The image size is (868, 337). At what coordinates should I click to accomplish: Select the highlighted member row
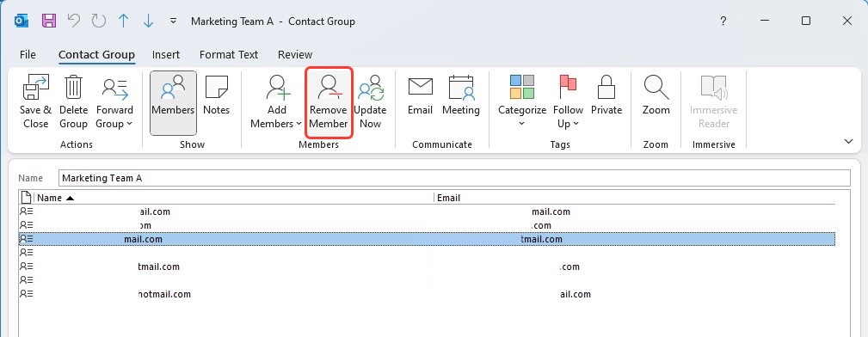pyautogui.click(x=427, y=239)
